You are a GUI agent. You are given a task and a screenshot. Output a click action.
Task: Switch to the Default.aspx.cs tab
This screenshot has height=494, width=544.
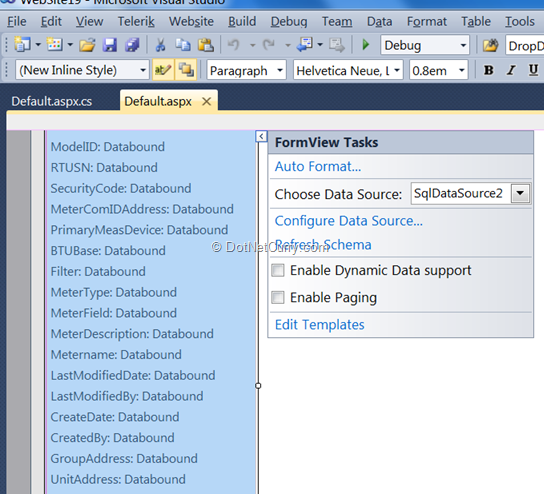pyautogui.click(x=52, y=102)
